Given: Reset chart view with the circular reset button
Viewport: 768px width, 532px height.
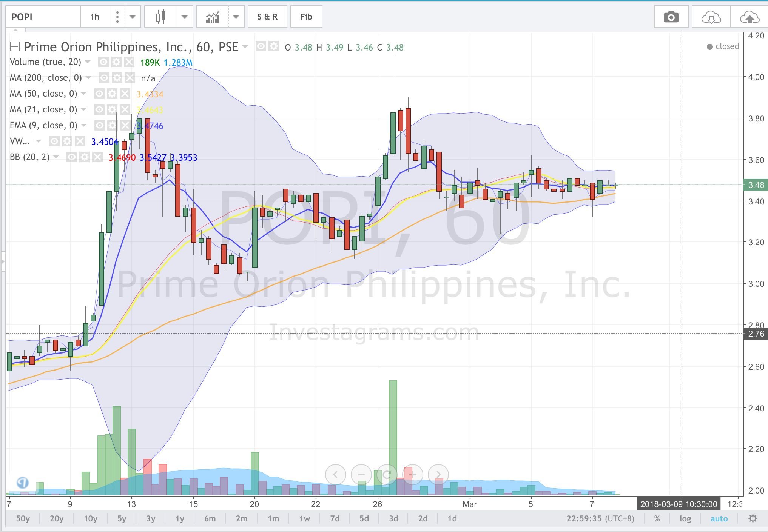Looking at the screenshot, I should point(387,474).
